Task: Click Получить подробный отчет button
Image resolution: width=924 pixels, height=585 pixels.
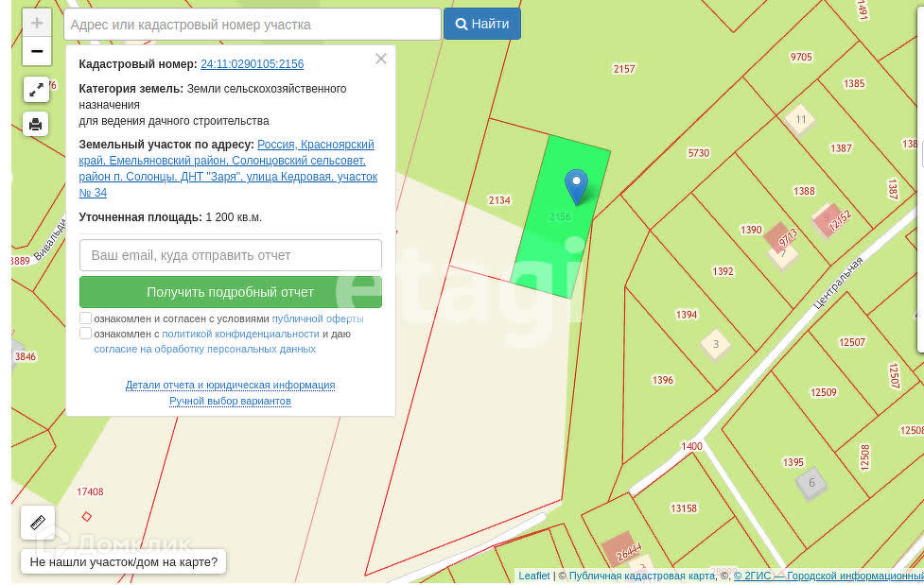Action: [231, 292]
